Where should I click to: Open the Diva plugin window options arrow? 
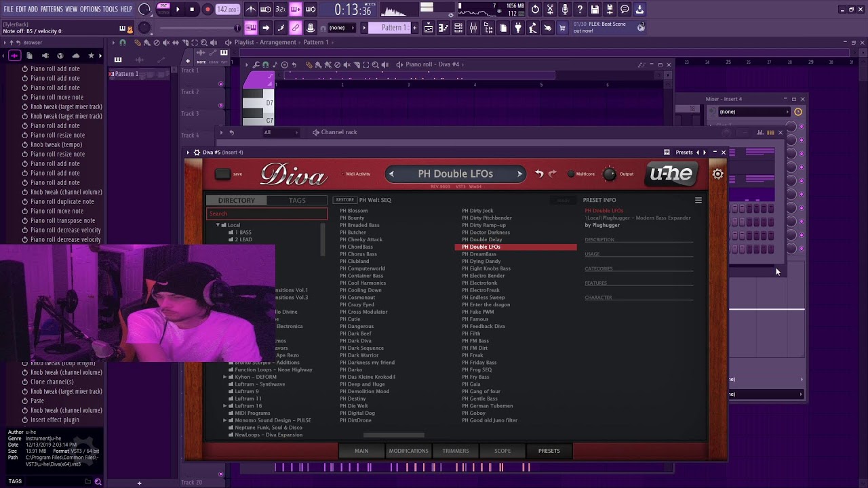(189, 152)
